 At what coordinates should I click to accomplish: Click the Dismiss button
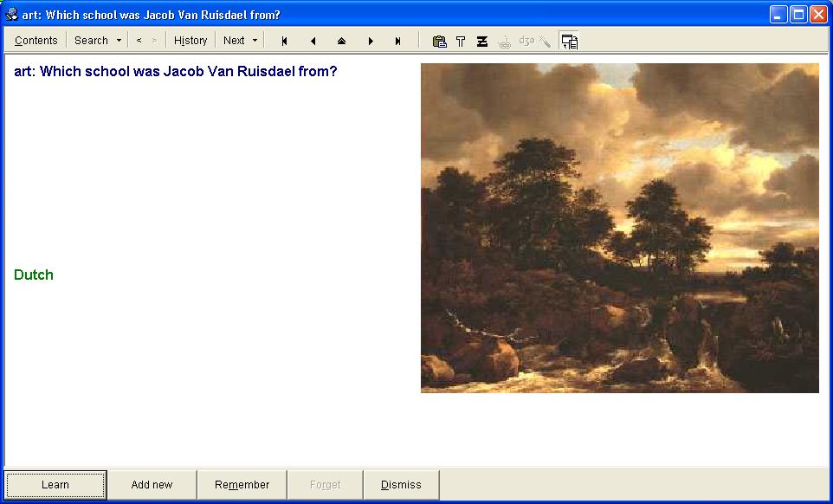click(x=401, y=485)
